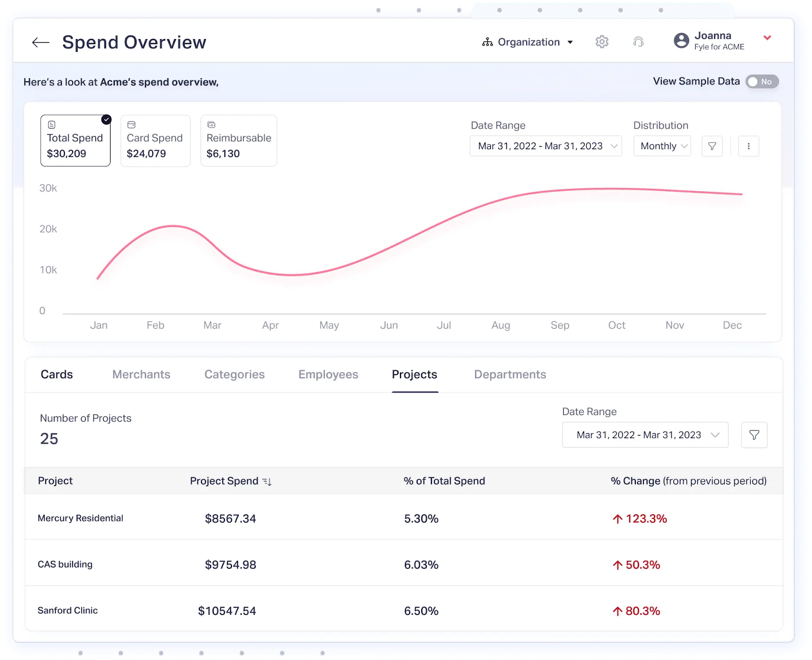Click the Organization hierarchy icon

coord(487,42)
